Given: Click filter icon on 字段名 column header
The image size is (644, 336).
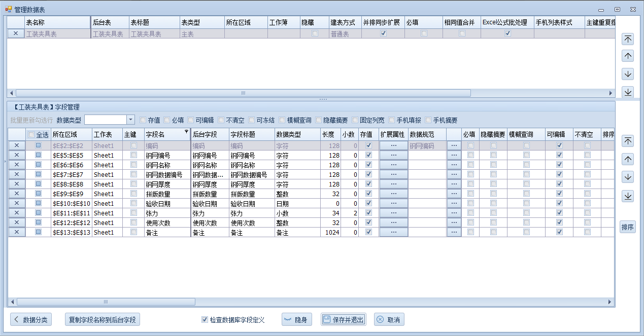Looking at the screenshot, I should click(186, 132).
